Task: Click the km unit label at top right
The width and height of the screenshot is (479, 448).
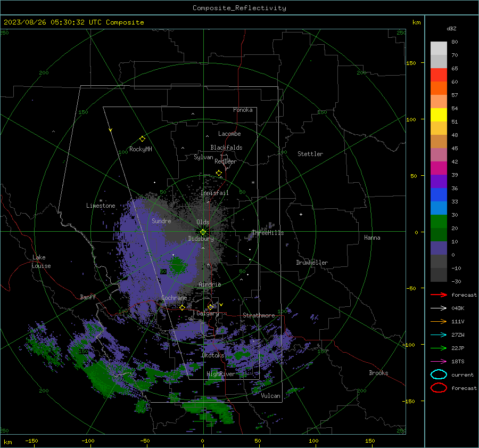Action: point(416,22)
